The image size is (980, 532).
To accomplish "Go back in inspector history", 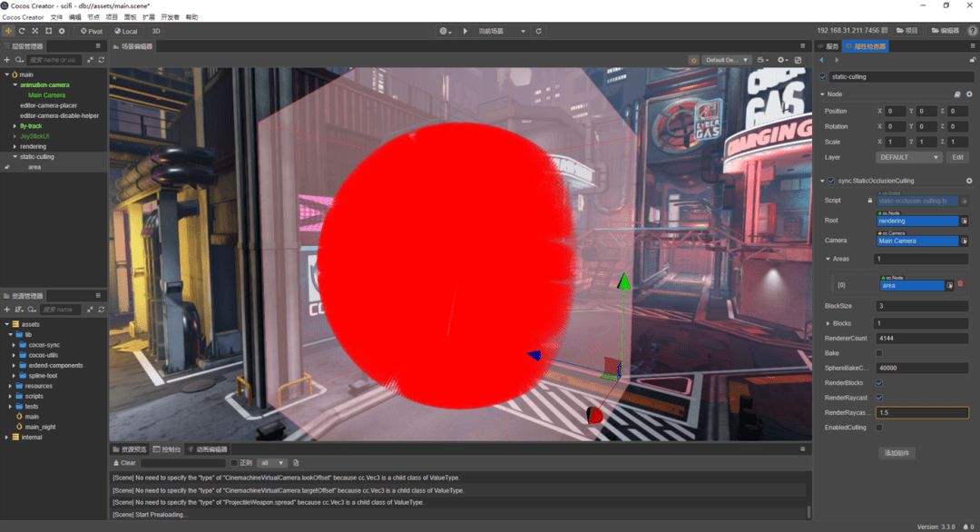I will 821,60.
